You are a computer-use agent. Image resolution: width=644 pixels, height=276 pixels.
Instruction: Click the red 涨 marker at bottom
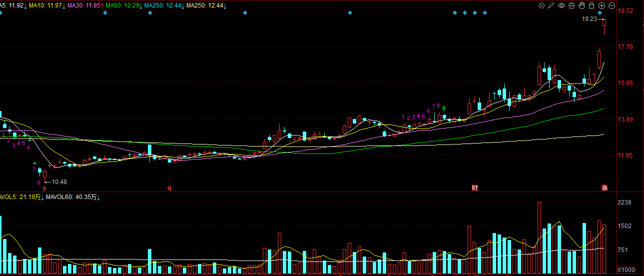click(x=604, y=188)
